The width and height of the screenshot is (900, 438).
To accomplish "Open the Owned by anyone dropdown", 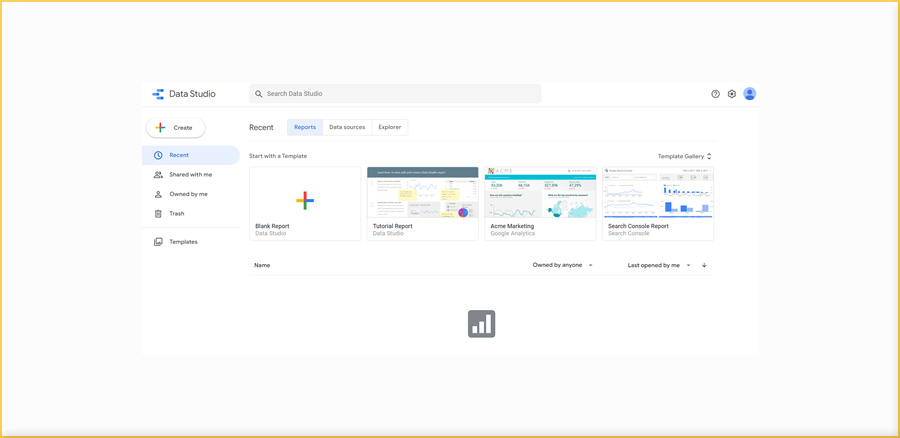I will click(x=562, y=265).
